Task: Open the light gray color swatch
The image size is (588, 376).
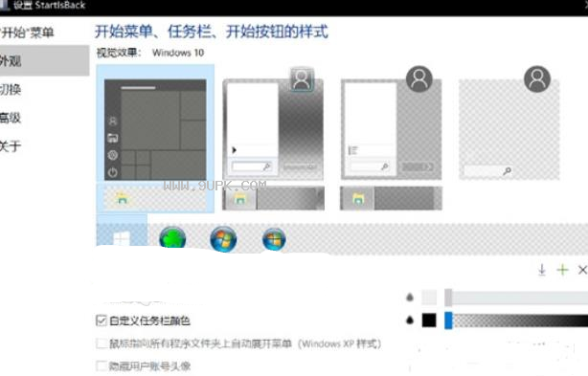Action: 429,298
